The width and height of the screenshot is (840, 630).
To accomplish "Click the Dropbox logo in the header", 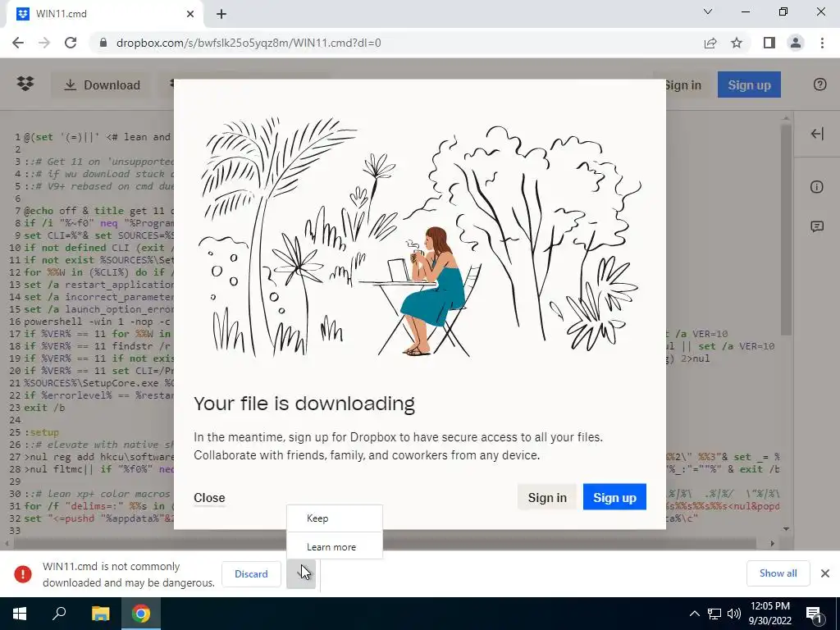I will point(25,84).
